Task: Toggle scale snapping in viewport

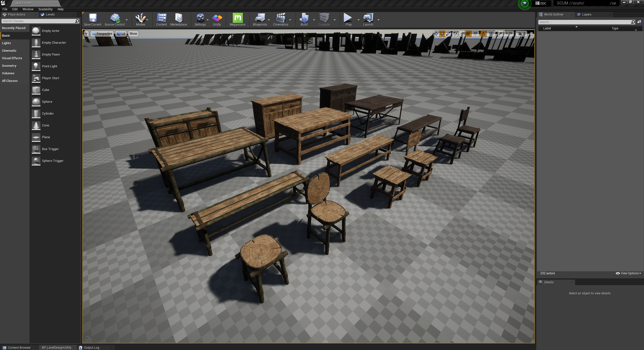Action: pos(501,34)
